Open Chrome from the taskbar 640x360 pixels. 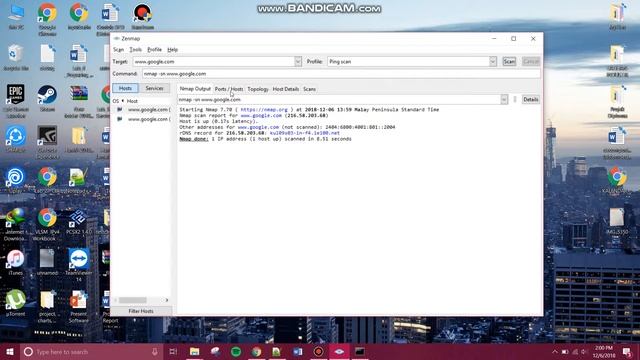pos(256,351)
